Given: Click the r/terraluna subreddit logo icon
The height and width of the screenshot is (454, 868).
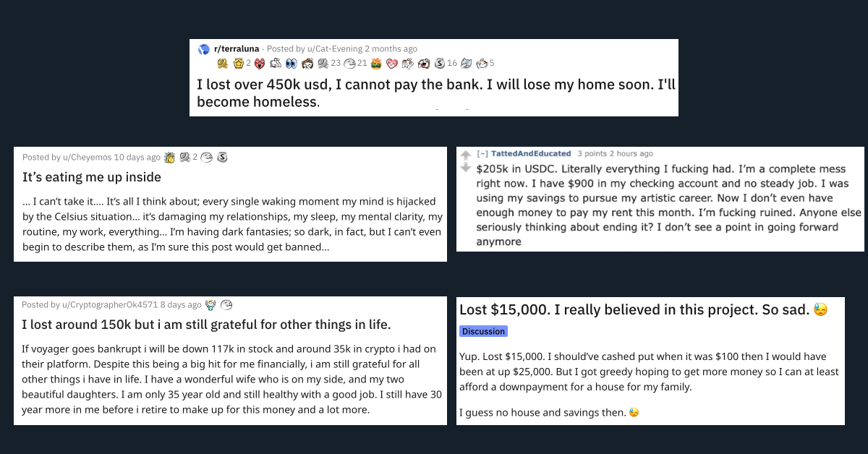Looking at the screenshot, I should pos(204,49).
